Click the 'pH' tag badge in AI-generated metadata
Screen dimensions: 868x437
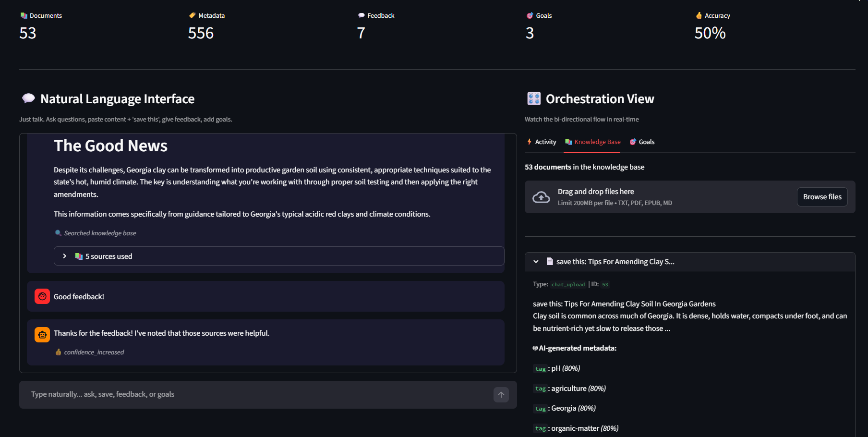pos(540,368)
